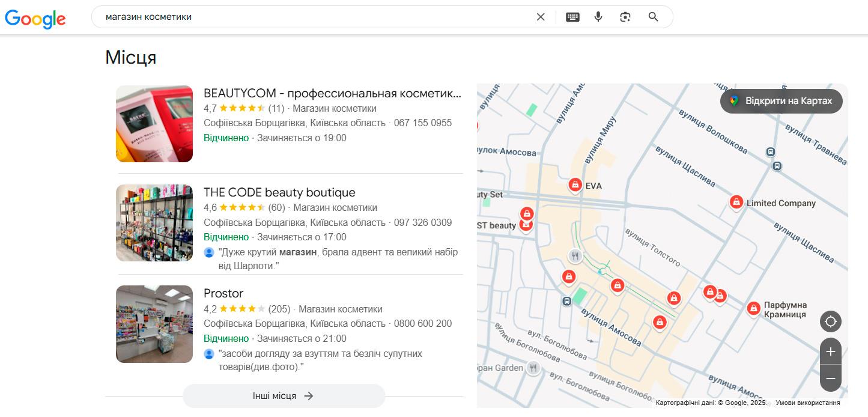The height and width of the screenshot is (417, 868).
Task: Click the Google logo
Action: pos(35,18)
